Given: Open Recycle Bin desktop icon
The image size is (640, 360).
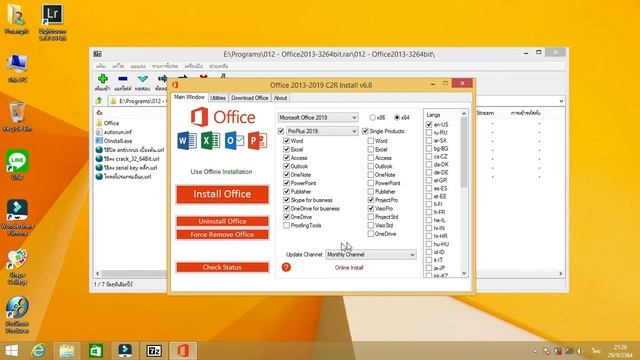Looking at the screenshot, I should pos(17,117).
